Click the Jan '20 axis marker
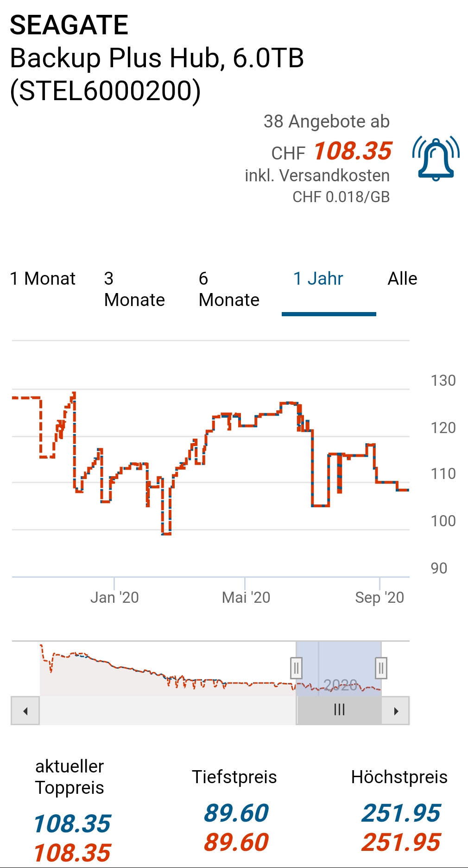Viewport: 468px width, 868px height. [x=114, y=597]
